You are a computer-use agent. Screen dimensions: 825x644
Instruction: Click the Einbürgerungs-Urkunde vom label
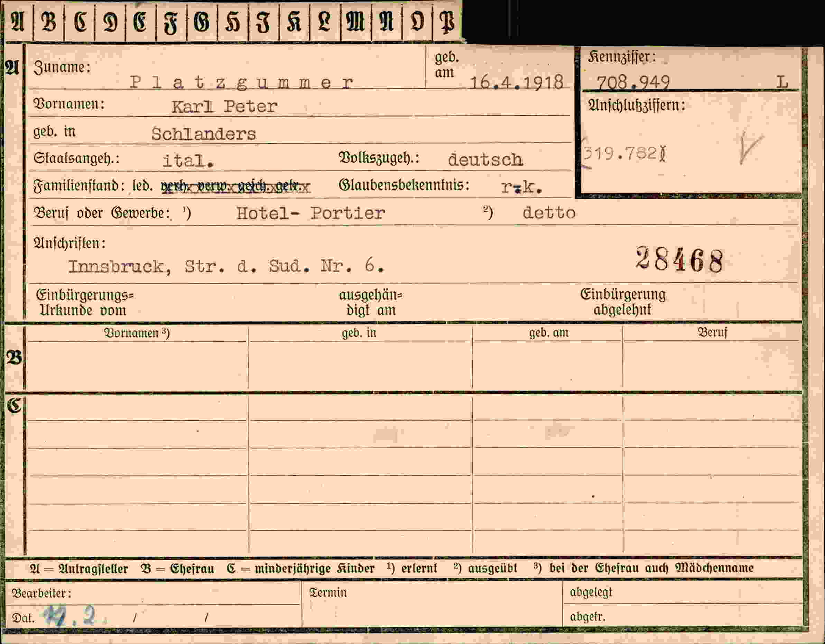(x=85, y=302)
